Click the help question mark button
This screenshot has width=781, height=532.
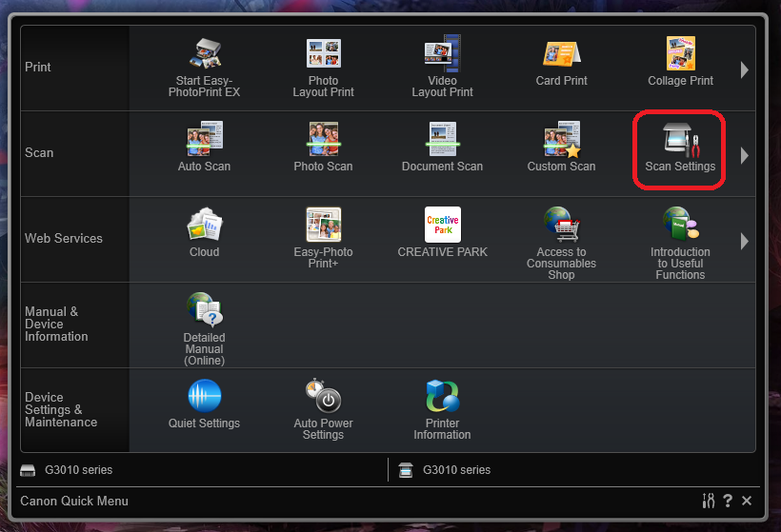728,501
